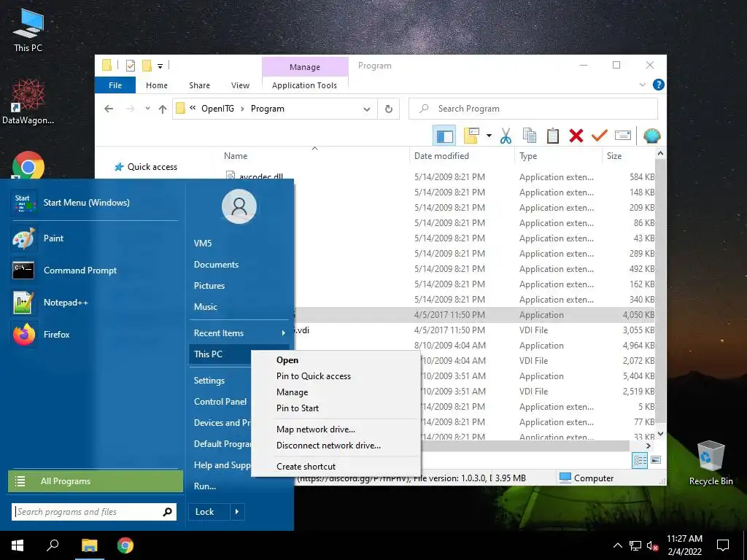747x560 pixels.
Task: Click the vertical scrollbar down arrow
Action: (x=660, y=434)
